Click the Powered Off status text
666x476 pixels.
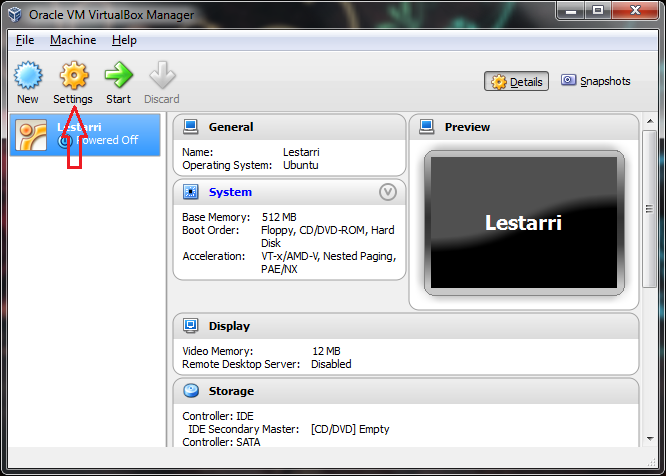click(107, 140)
